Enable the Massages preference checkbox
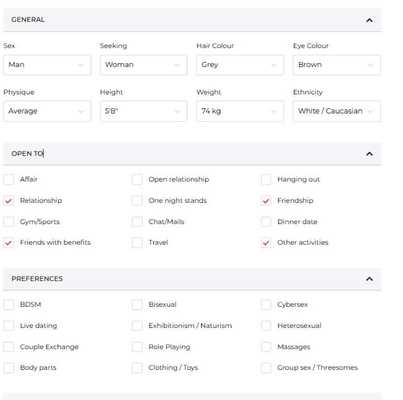Image resolution: width=403 pixels, height=400 pixels. pos(266,347)
